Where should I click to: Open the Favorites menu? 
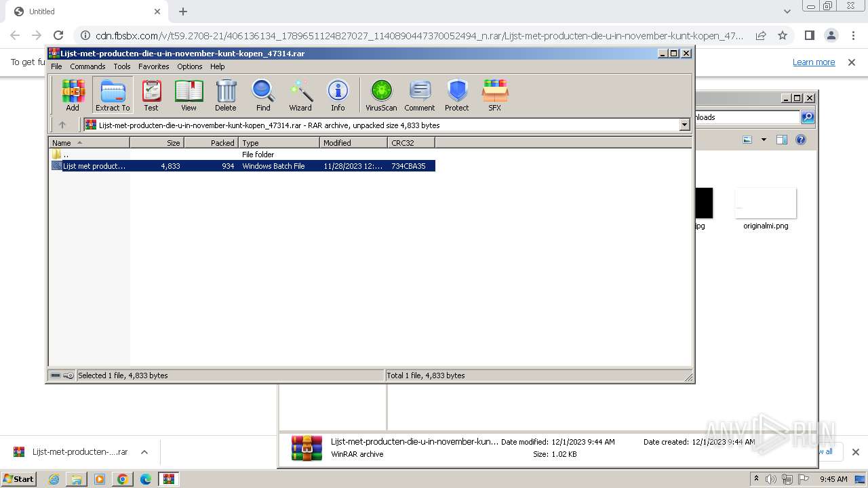pos(154,66)
